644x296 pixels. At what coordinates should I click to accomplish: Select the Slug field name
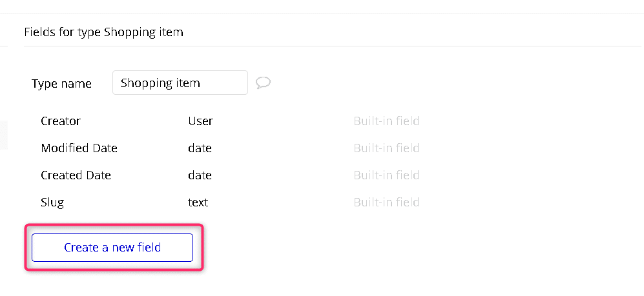point(52,202)
